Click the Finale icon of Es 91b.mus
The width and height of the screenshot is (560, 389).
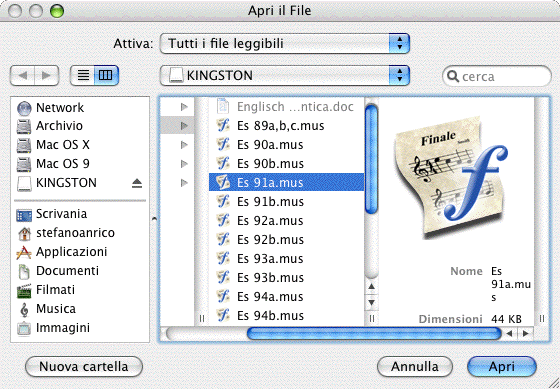tap(223, 201)
